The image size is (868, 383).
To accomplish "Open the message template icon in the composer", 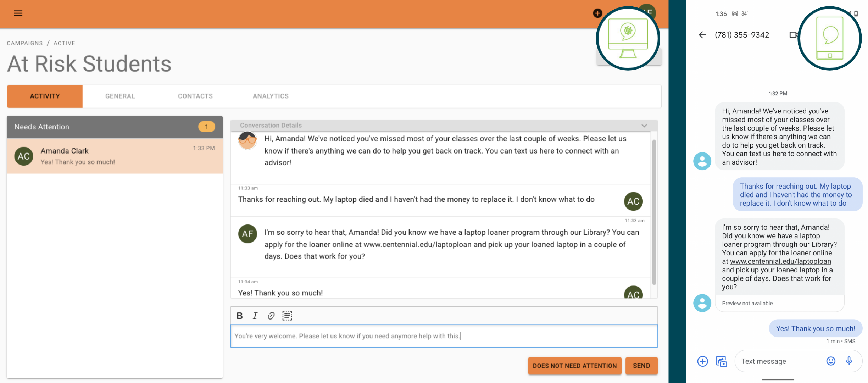I will click(287, 316).
